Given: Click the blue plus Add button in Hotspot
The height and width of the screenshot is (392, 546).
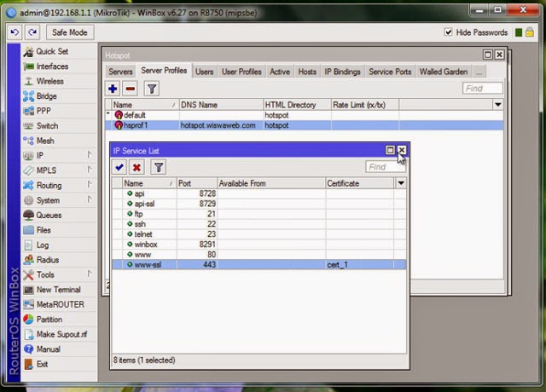Looking at the screenshot, I should (x=113, y=89).
